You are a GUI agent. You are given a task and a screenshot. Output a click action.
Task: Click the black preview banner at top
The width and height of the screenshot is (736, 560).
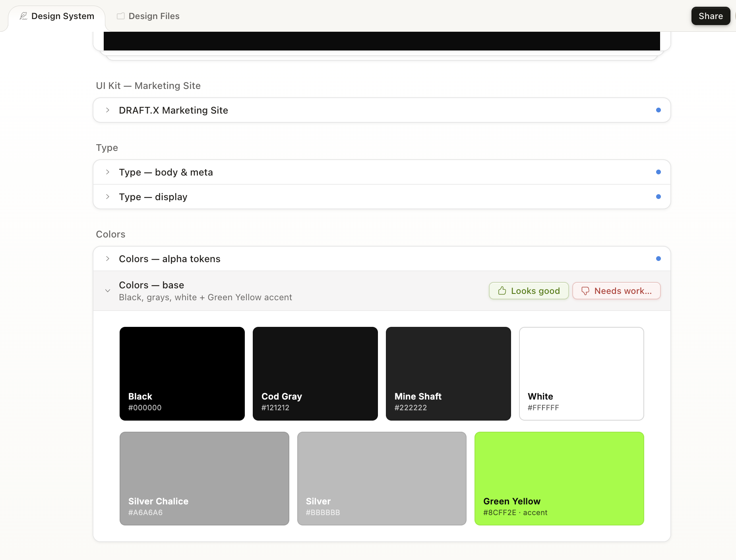point(382,41)
